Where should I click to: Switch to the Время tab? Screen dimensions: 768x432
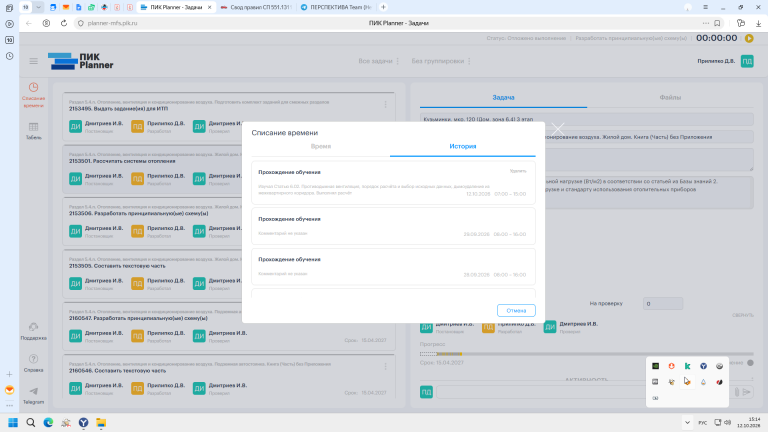click(x=321, y=146)
